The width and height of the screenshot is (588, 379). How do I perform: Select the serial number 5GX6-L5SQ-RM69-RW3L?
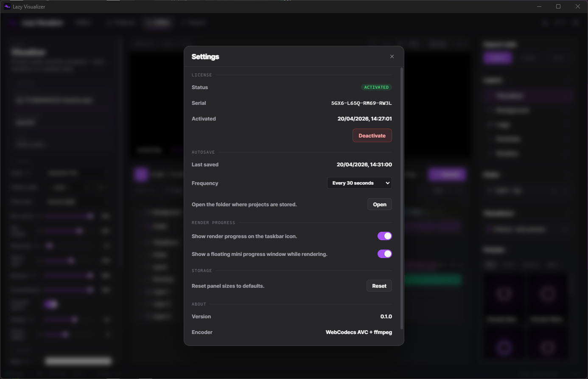[x=361, y=103]
